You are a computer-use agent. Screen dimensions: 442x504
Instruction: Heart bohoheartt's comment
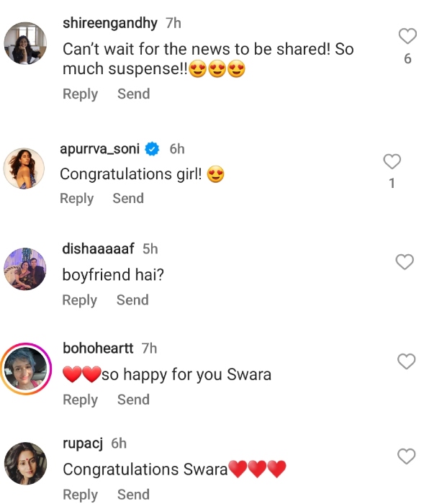[407, 361]
